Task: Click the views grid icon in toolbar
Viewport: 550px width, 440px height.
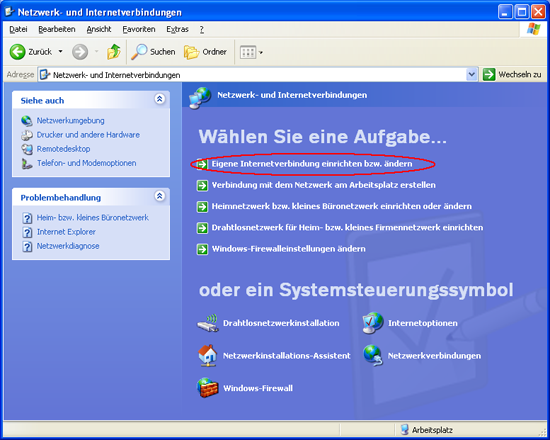Action: click(x=248, y=53)
